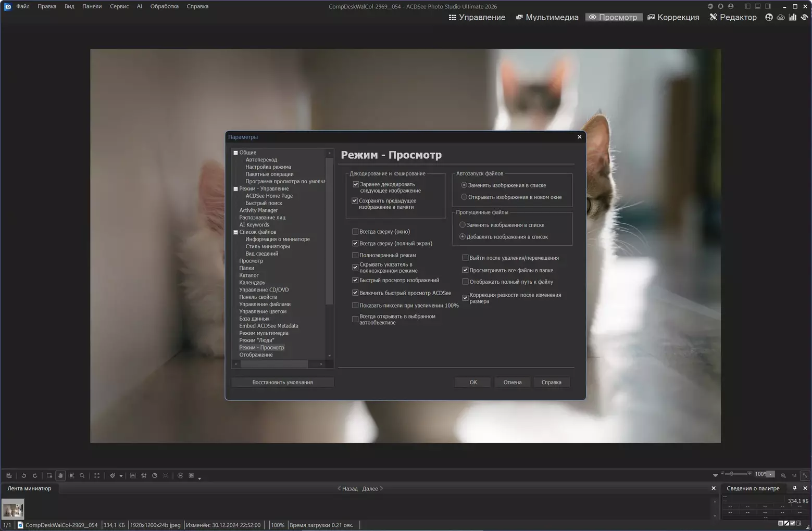Image resolution: width=812 pixels, height=531 pixels.
Task: Click the full screen arrows icon
Action: 97,475
